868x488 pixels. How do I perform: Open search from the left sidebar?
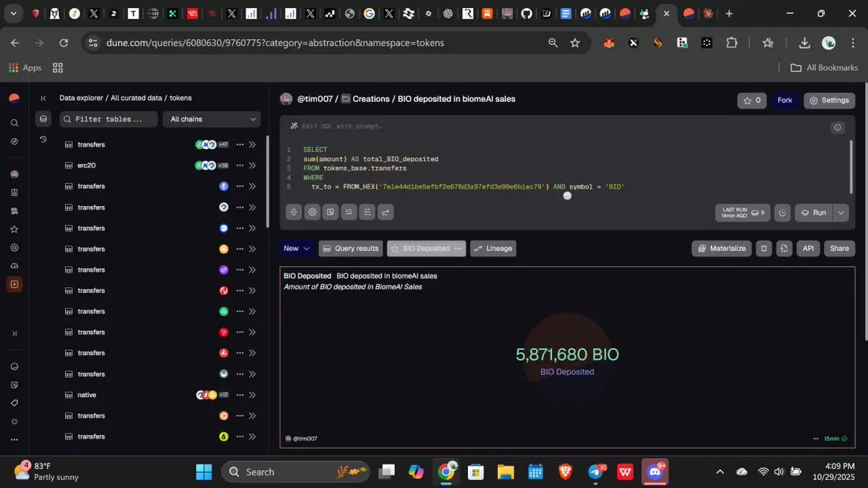pyautogui.click(x=14, y=123)
